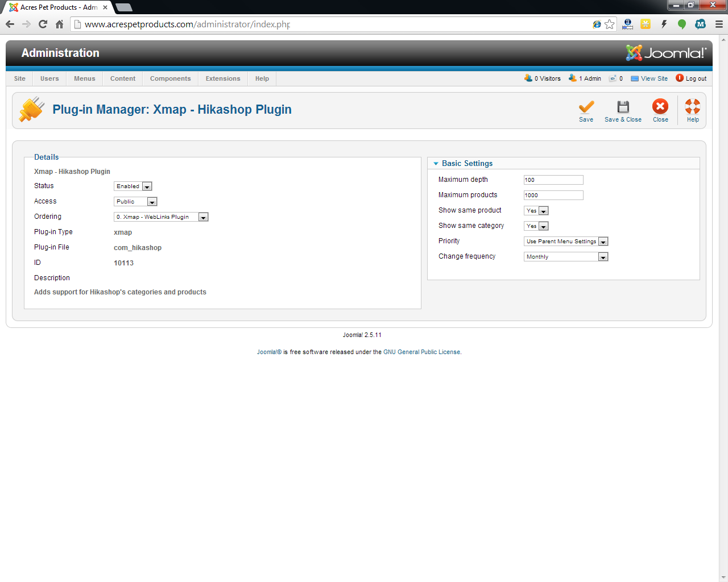The height and width of the screenshot is (582, 728).
Task: Reload the page with the refresh icon
Action: coord(43,24)
